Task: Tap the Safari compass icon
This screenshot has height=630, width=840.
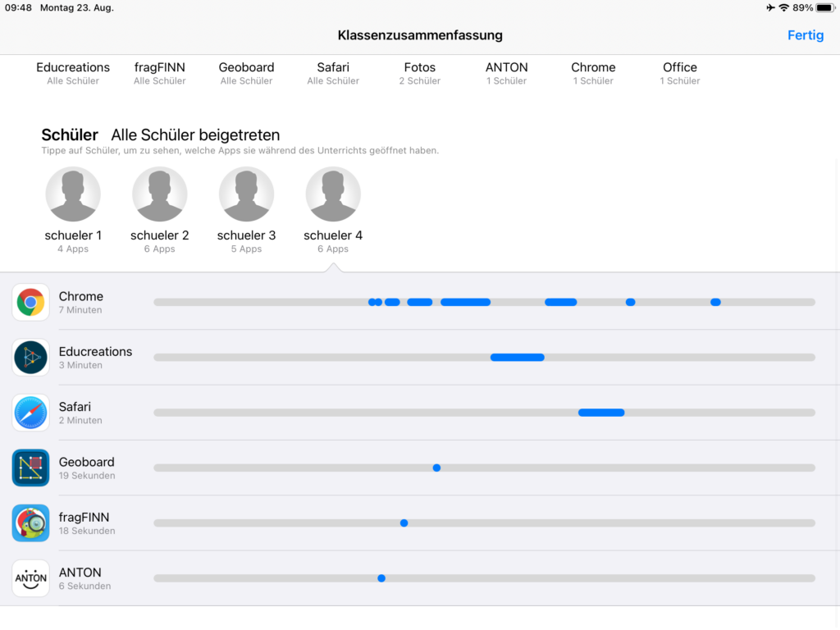Action: point(31,413)
